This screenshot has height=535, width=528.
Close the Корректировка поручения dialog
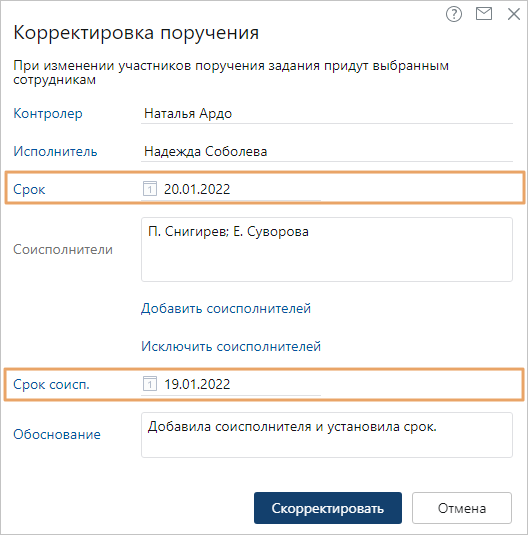(513, 14)
